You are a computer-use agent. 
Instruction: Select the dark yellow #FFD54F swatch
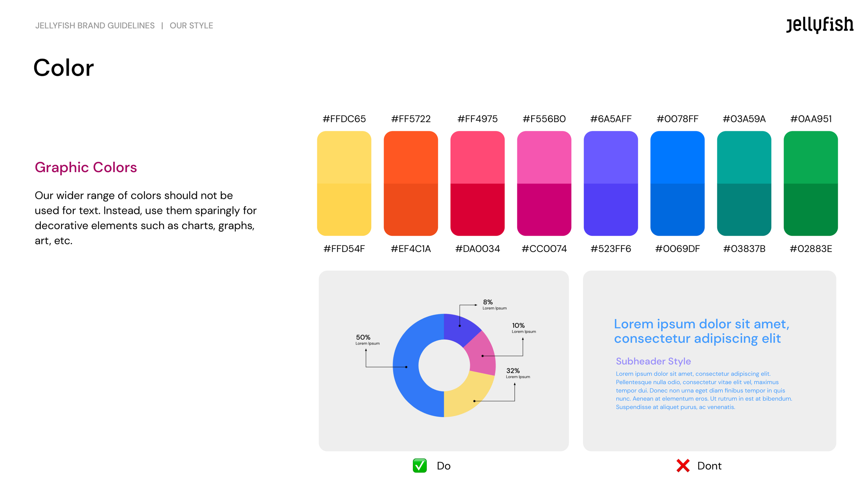[x=344, y=210]
